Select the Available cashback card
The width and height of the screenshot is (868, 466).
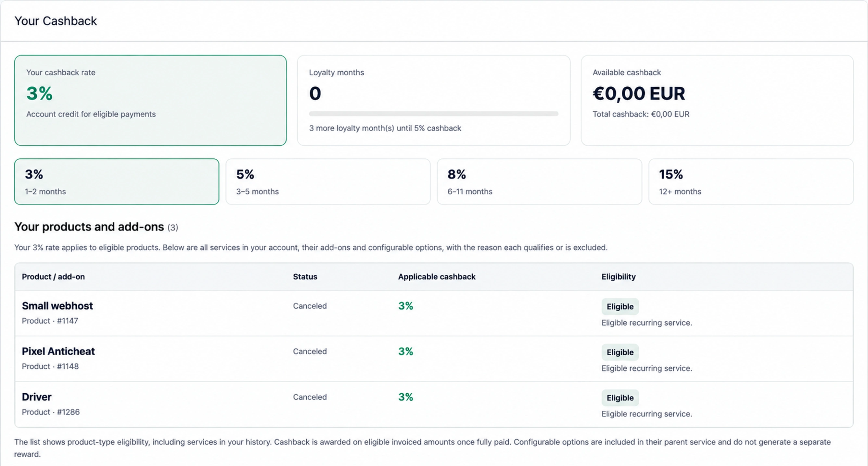(717, 100)
